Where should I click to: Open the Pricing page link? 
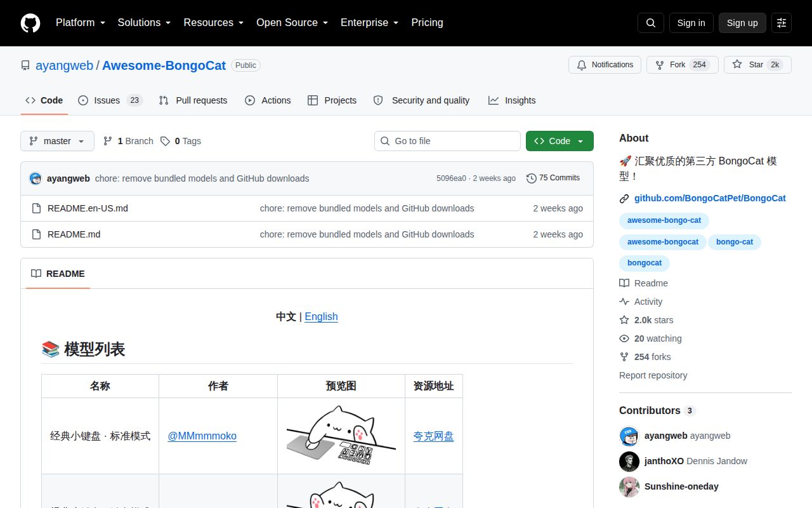pos(427,23)
